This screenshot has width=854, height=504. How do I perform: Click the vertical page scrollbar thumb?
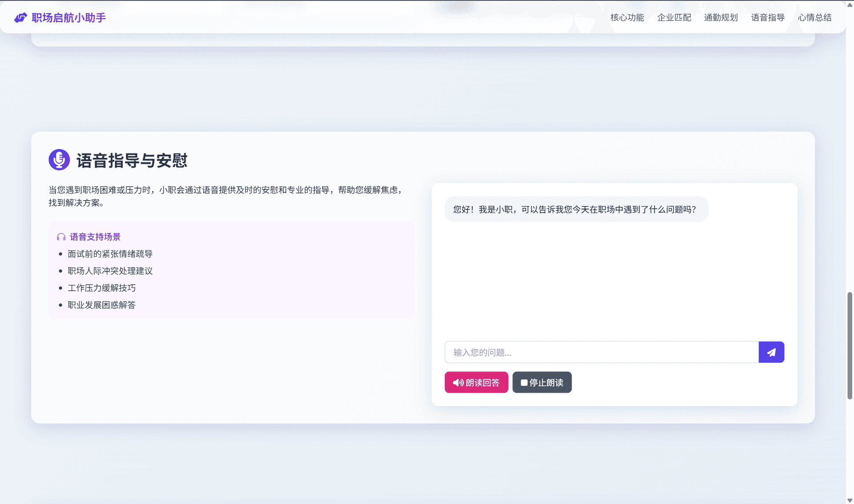point(850,345)
